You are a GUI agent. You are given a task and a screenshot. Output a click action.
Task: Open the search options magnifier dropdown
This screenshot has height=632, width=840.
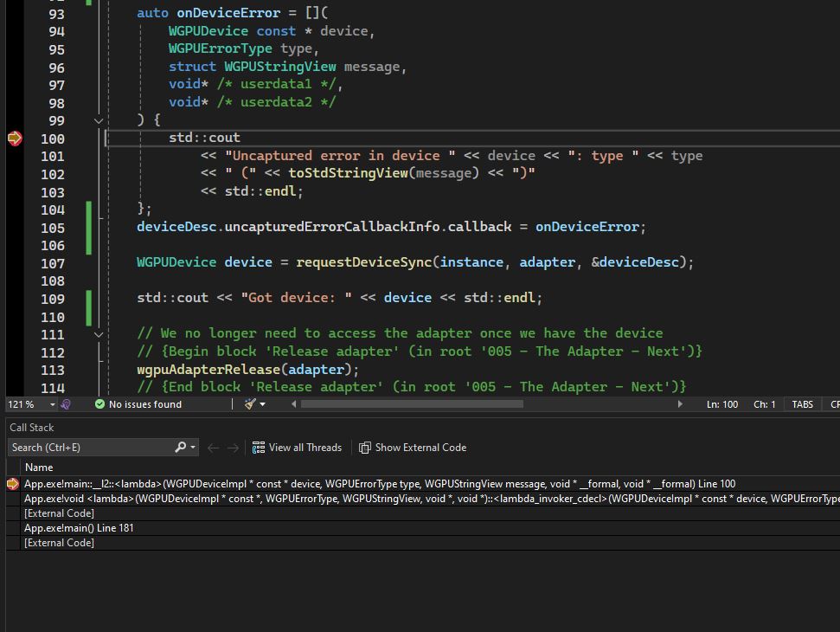[x=185, y=448]
